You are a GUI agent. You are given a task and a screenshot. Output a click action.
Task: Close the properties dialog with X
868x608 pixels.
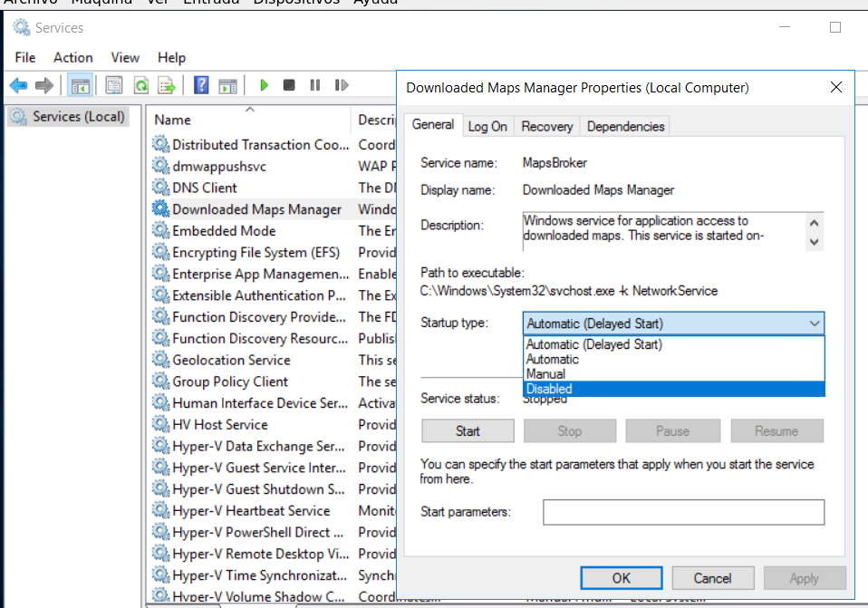click(x=836, y=87)
